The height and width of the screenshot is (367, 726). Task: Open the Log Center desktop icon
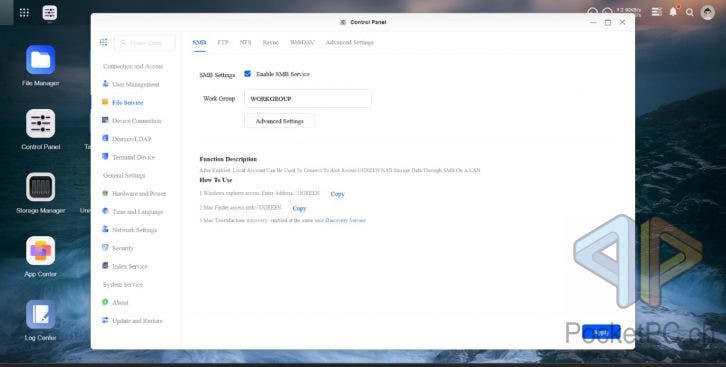pos(41,314)
